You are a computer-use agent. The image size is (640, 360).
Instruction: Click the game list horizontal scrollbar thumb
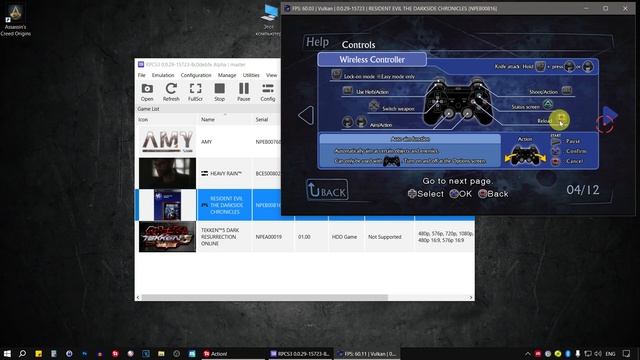[x=264, y=297]
